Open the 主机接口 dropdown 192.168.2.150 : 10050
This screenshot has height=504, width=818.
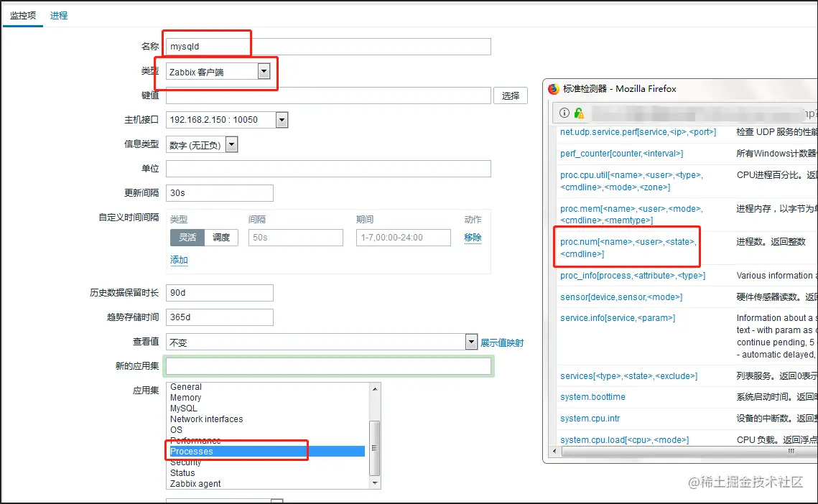tap(227, 120)
